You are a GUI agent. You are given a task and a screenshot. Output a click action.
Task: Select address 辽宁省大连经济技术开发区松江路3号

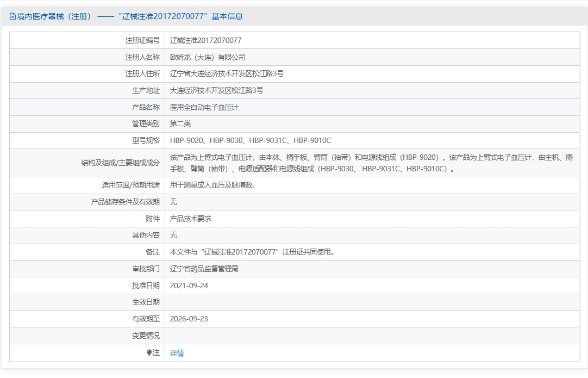227,73
